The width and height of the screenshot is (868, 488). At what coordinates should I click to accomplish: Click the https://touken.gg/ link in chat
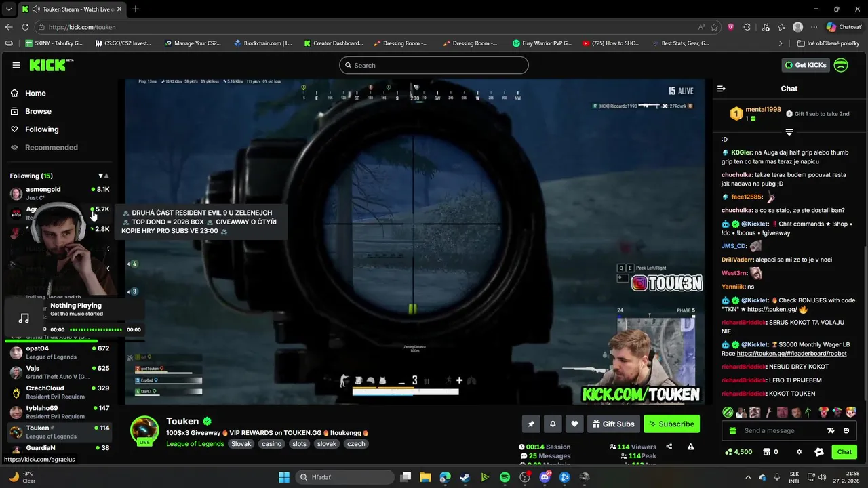[772, 309]
